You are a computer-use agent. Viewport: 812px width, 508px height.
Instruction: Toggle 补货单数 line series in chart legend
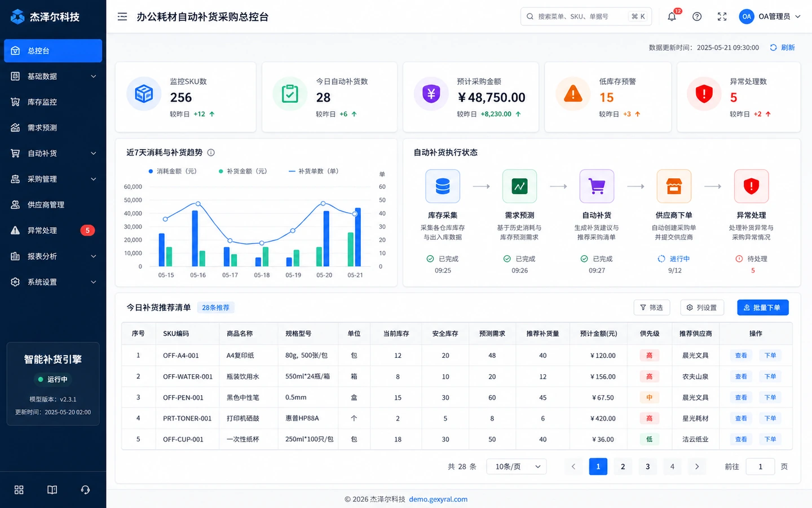(314, 171)
